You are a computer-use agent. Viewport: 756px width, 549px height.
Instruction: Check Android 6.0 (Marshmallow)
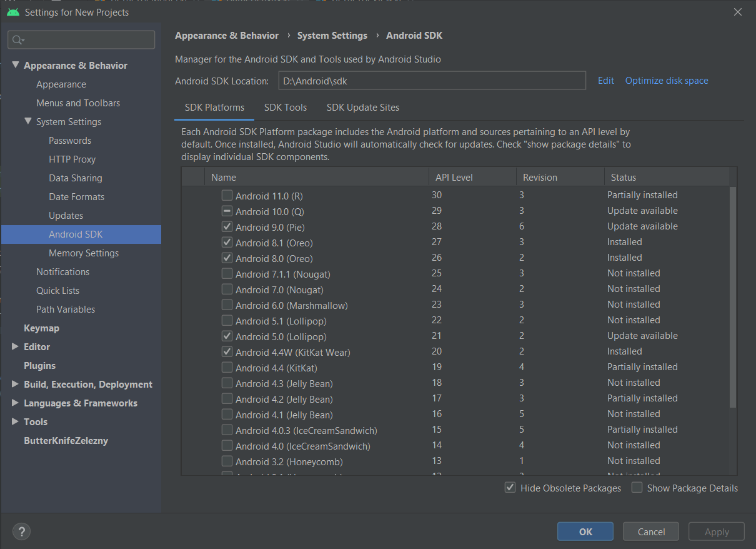tap(227, 305)
